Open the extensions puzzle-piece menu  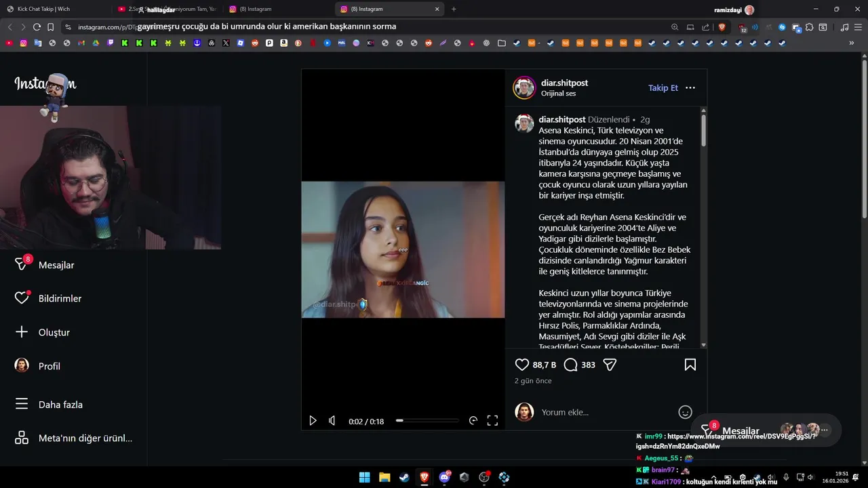click(x=810, y=27)
